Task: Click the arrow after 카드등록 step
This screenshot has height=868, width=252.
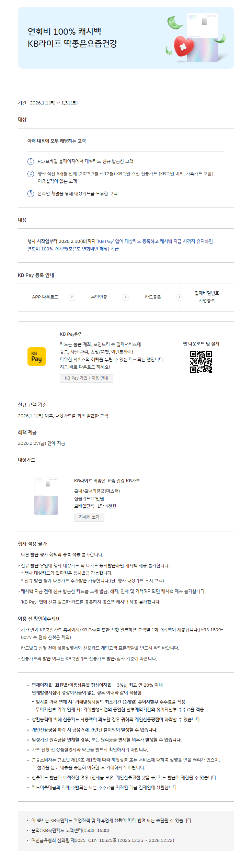Action: pos(180,297)
